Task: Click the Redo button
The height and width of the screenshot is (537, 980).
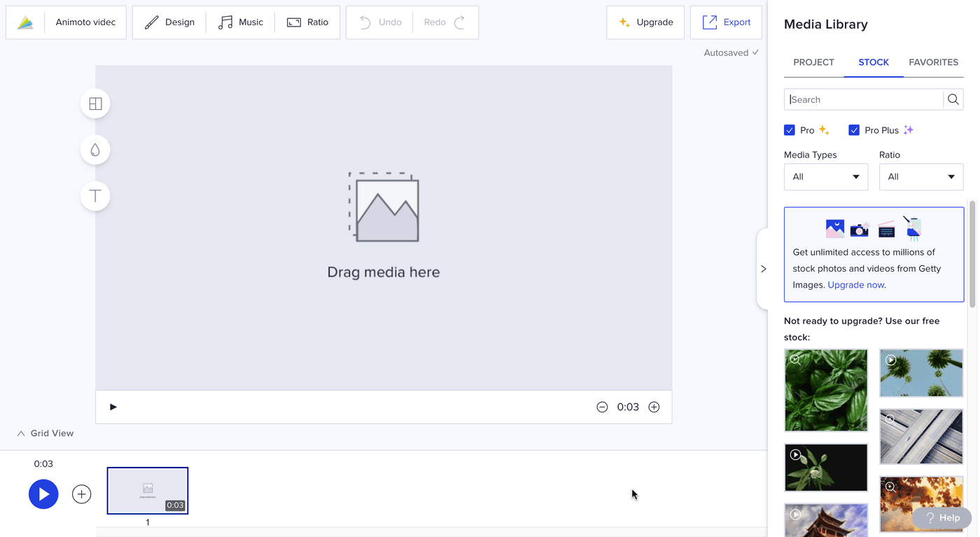Action: (445, 22)
